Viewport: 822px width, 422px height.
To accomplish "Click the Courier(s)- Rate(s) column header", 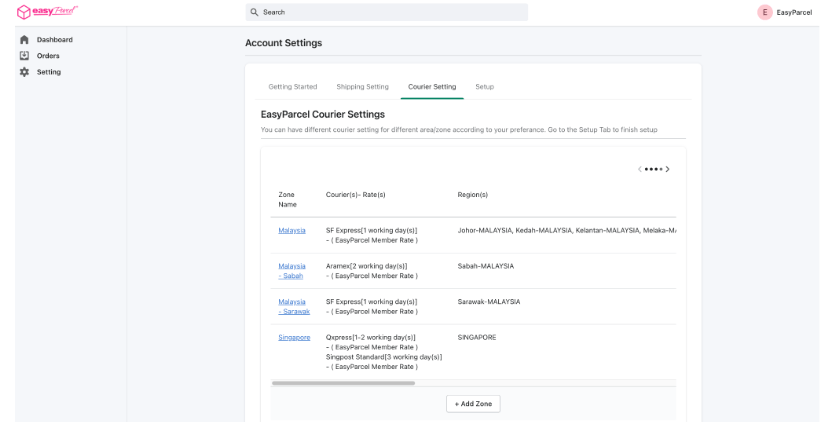I will pyautogui.click(x=355, y=194).
